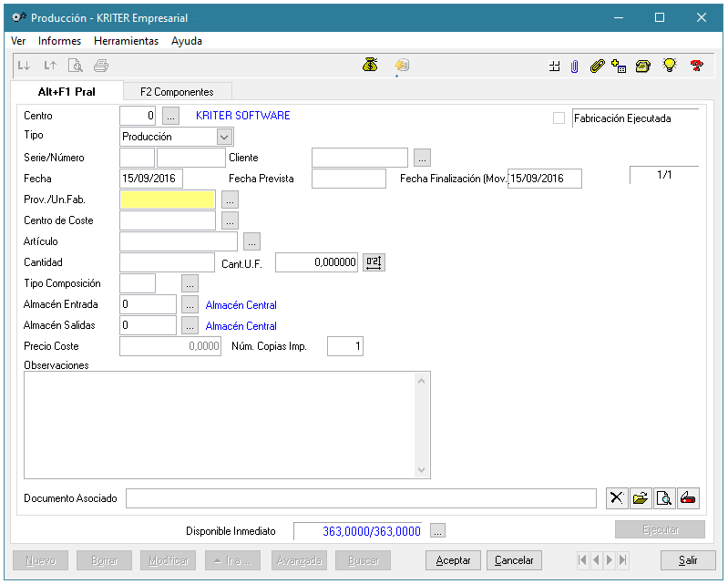Viewport: 728px width, 584px height.
Task: Click the Fecha Finalización date field
Action: (545, 179)
